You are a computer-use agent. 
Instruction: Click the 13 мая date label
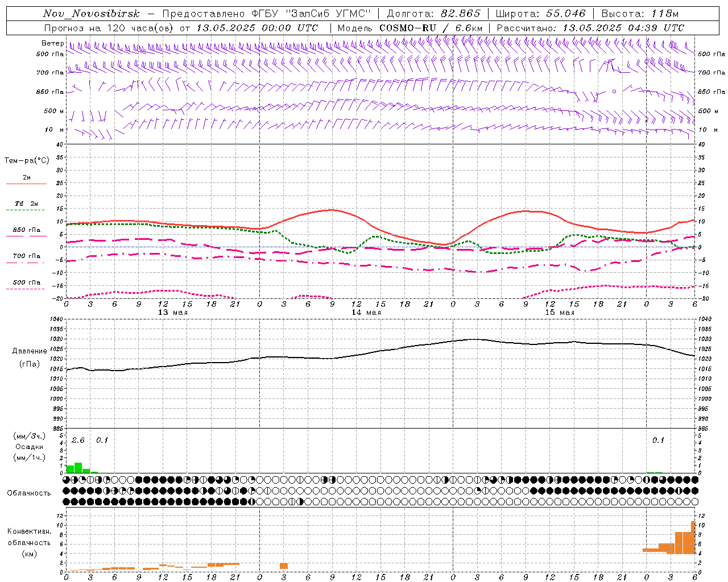point(172,313)
